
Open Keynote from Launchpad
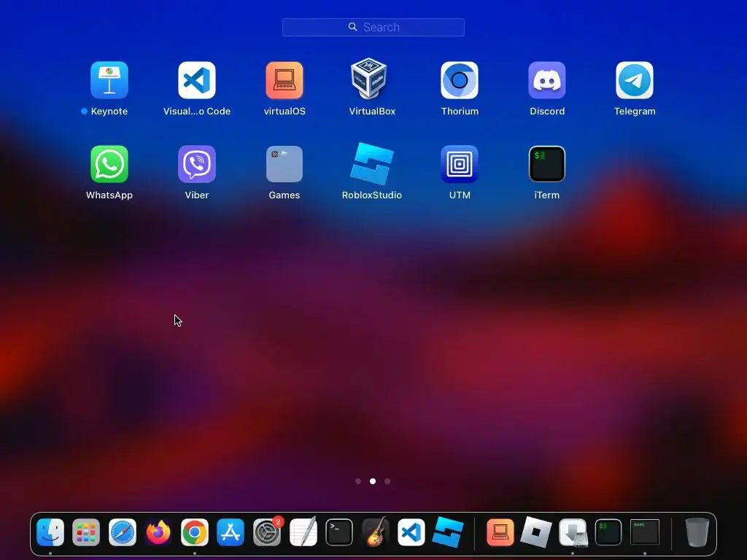click(109, 80)
